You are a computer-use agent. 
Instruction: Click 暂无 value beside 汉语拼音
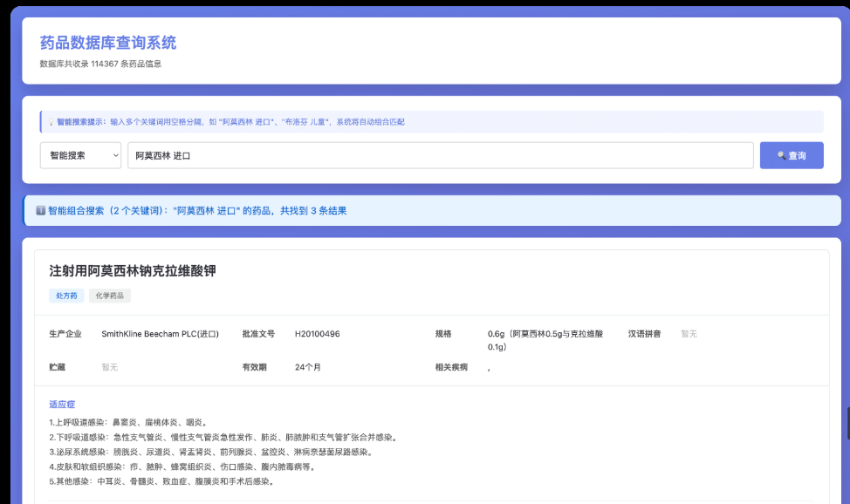click(x=689, y=334)
